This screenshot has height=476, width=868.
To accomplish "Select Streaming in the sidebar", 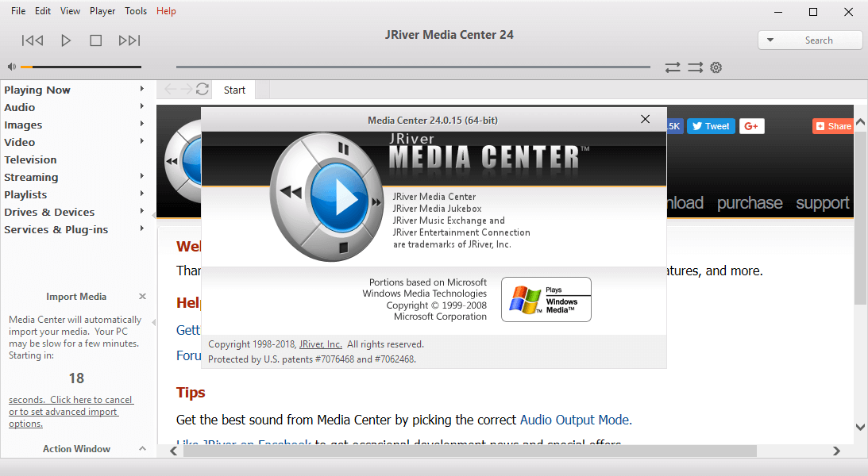I will point(31,178).
